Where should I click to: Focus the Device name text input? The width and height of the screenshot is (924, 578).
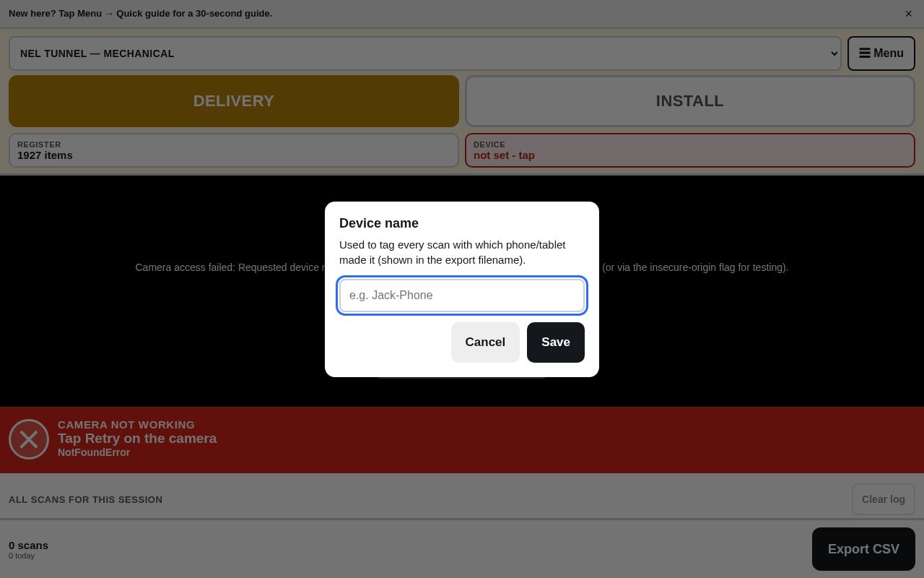(x=462, y=296)
